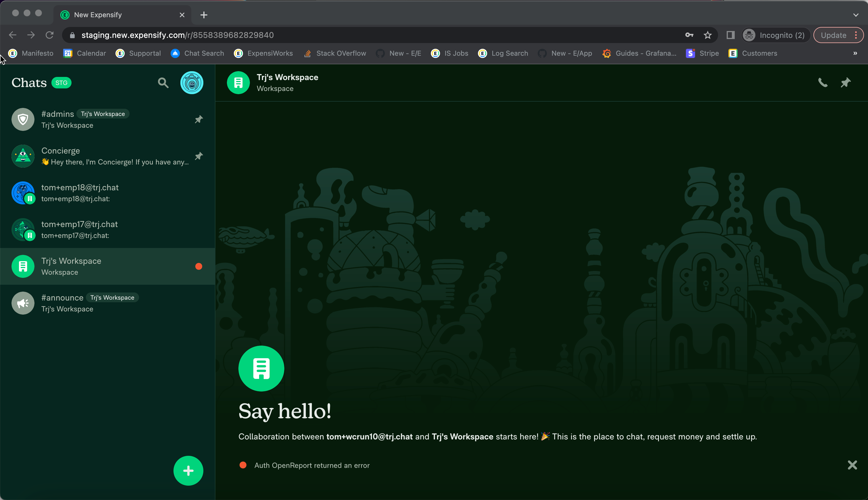
Task: Click the Update button in Chrome
Action: [833, 35]
